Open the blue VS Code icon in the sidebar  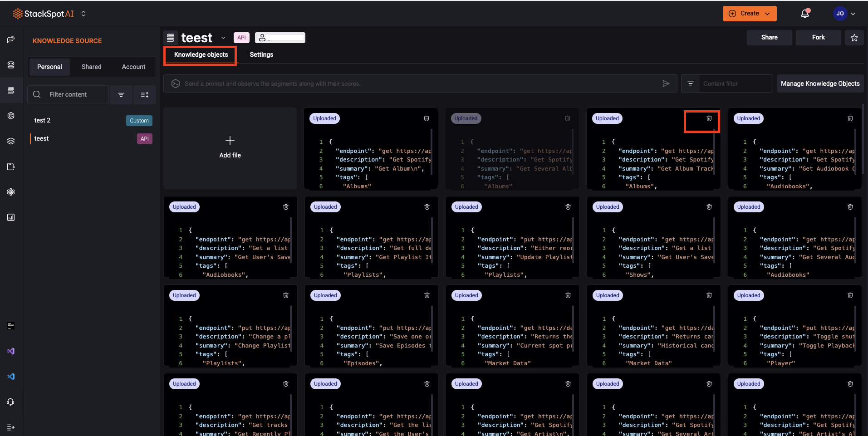tap(11, 377)
